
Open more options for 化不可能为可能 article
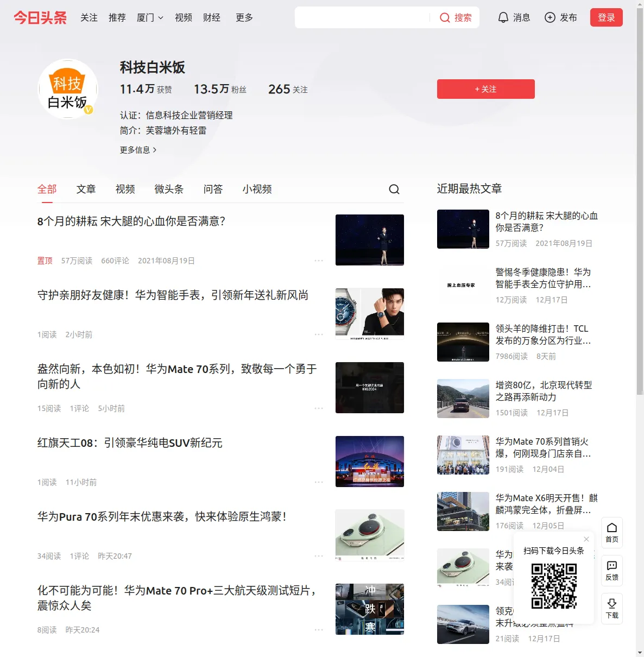point(319,630)
